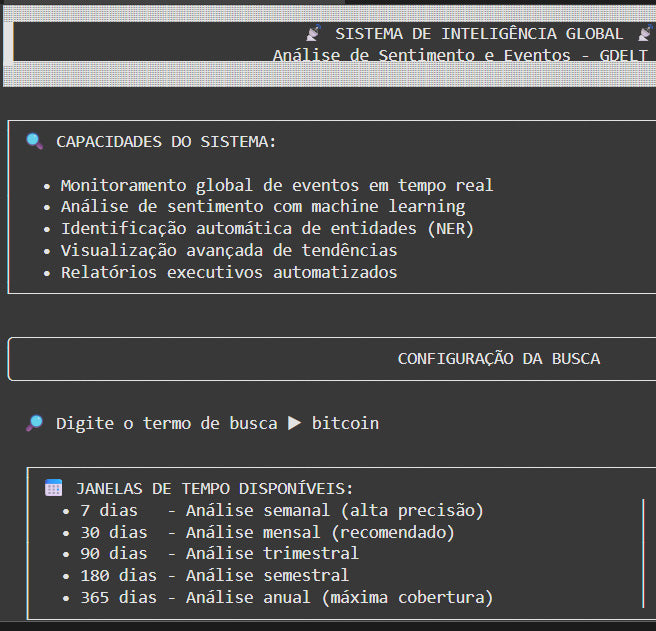Click the 90 dias Análise trimestral line

point(220,553)
